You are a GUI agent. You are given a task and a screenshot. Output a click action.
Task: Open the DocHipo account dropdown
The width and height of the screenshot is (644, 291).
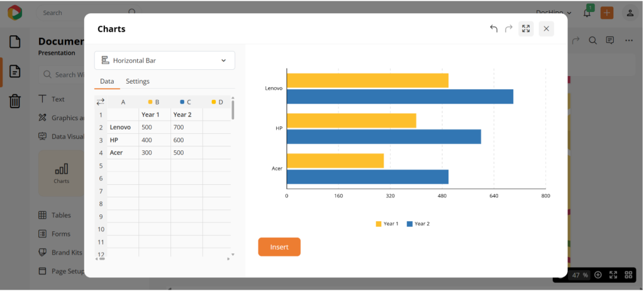tap(553, 13)
